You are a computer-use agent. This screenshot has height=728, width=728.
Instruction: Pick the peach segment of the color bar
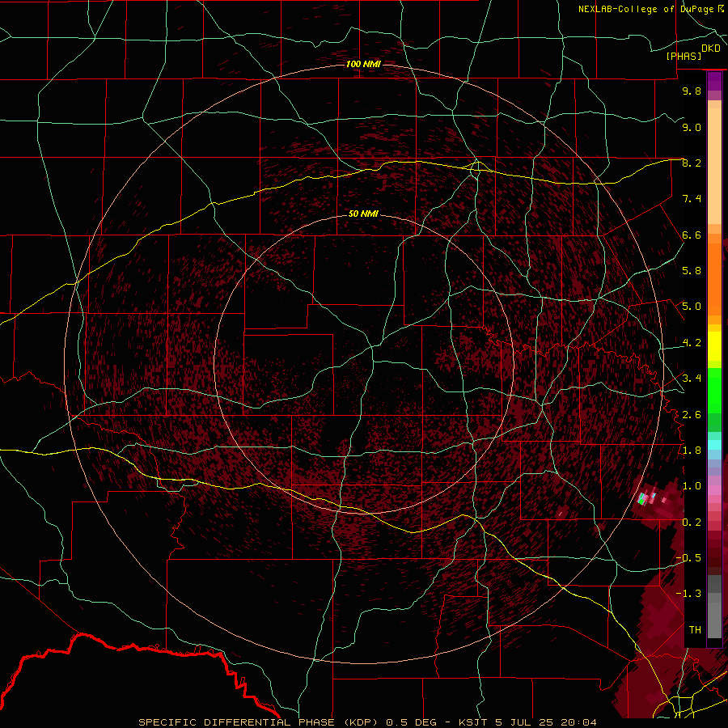(714, 166)
